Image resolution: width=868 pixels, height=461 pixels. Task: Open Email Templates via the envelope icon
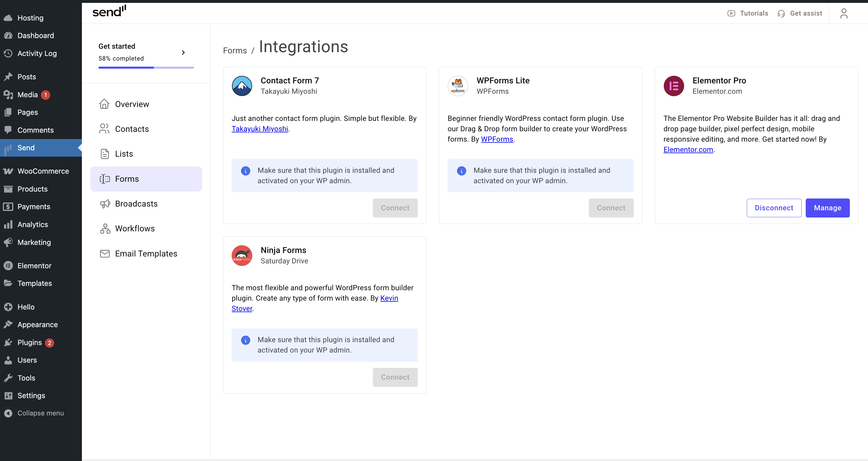pos(105,253)
